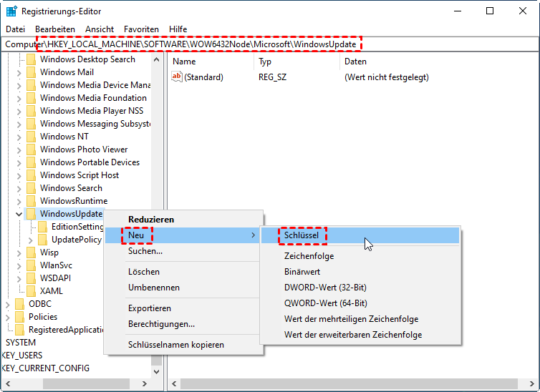
Task: Click the Name column header
Action: (x=211, y=62)
